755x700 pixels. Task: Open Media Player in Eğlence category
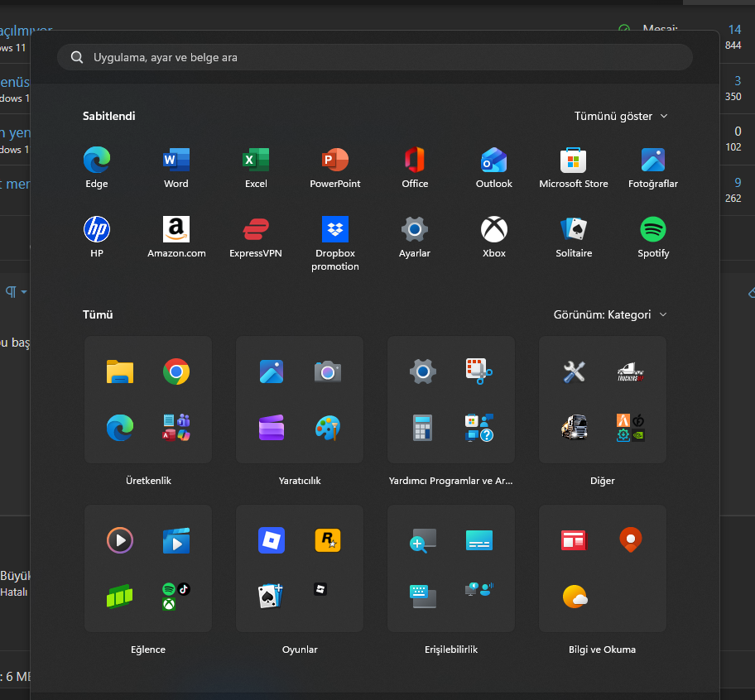click(120, 540)
